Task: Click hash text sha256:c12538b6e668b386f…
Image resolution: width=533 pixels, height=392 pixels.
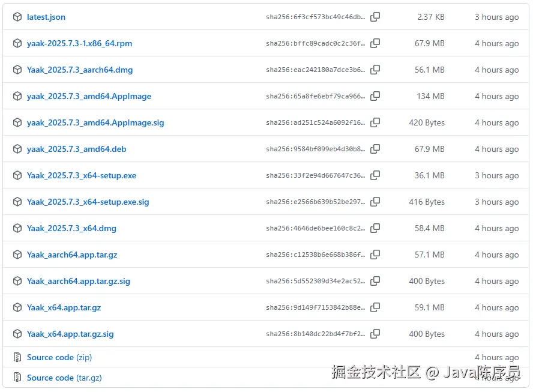Action: coord(316,255)
